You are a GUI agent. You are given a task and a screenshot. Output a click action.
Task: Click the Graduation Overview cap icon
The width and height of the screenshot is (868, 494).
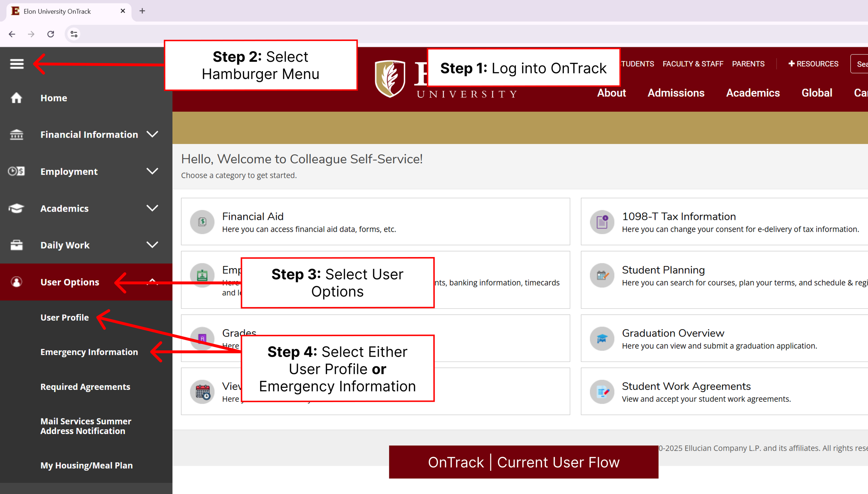pyautogui.click(x=602, y=339)
